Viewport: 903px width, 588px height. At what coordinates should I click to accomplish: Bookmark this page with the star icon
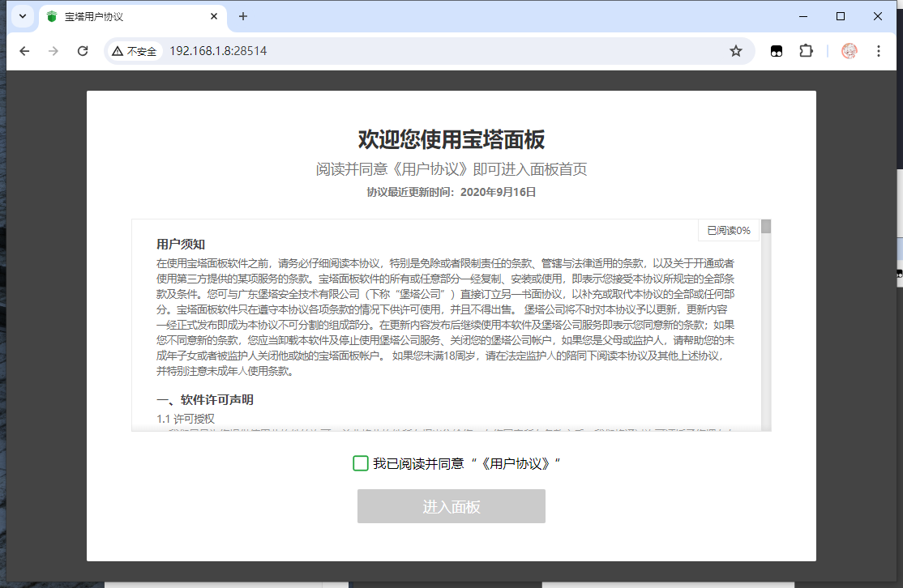(735, 51)
